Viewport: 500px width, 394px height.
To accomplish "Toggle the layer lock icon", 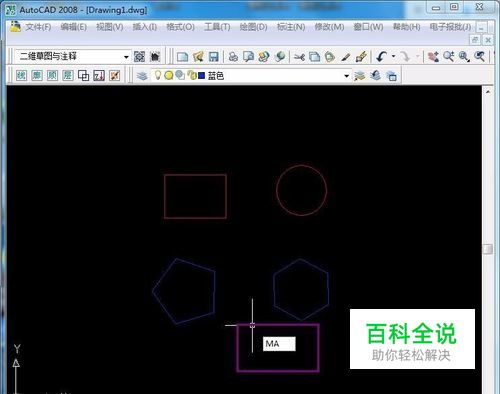I will (x=192, y=75).
